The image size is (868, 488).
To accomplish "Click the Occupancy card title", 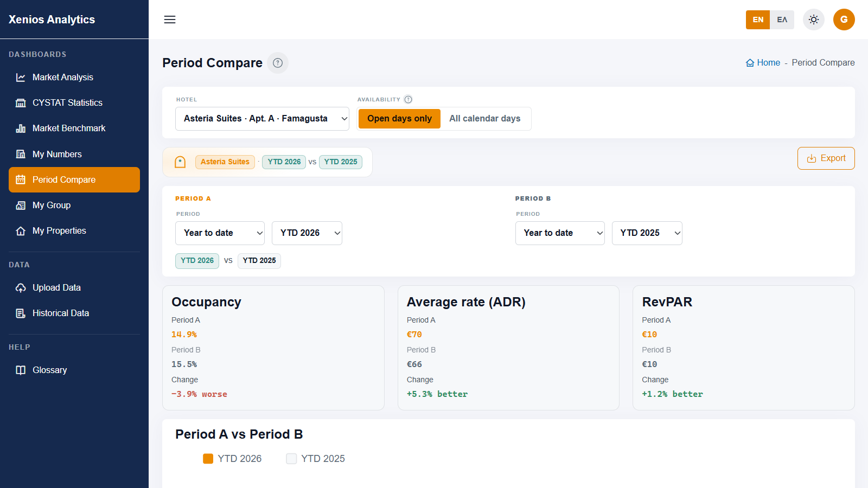I will (207, 302).
